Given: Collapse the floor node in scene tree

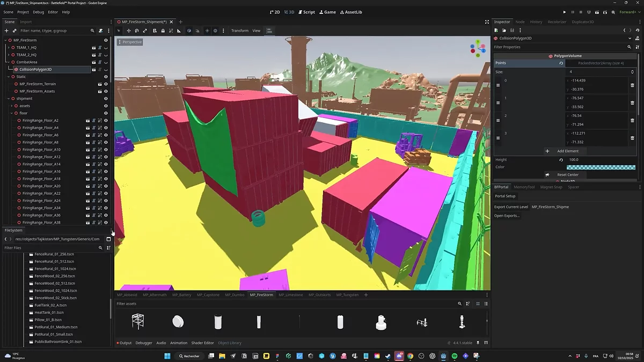Looking at the screenshot, I should 12,113.
